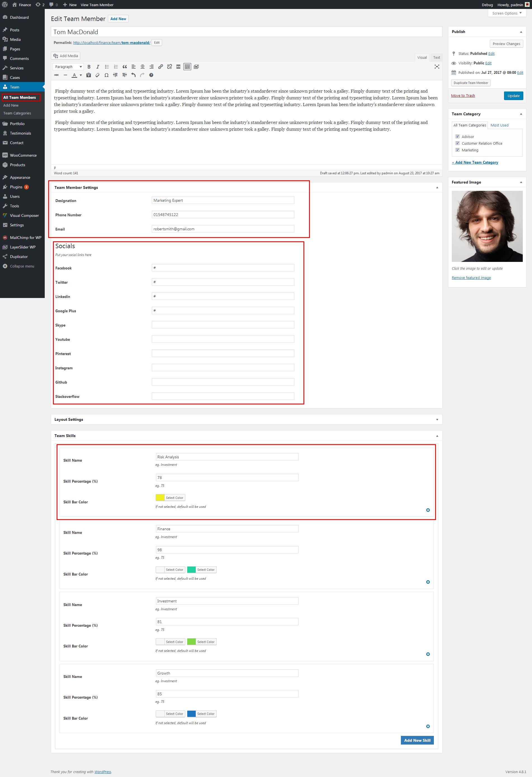Open Screen Options panel
The height and width of the screenshot is (777, 532).
tap(507, 13)
